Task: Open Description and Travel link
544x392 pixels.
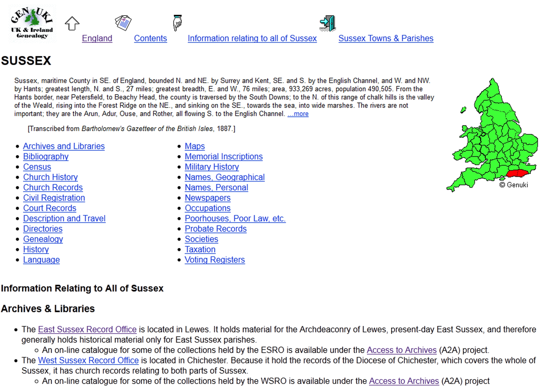Action: pos(64,218)
